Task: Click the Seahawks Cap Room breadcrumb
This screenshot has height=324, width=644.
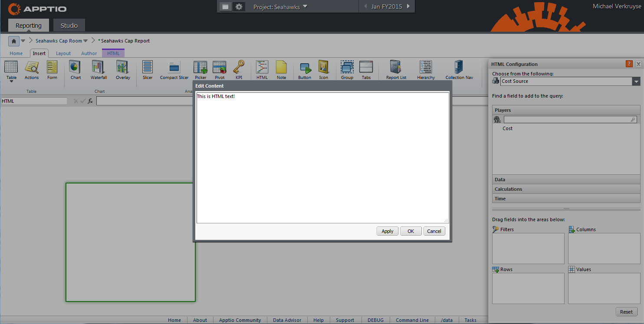Action: point(59,41)
